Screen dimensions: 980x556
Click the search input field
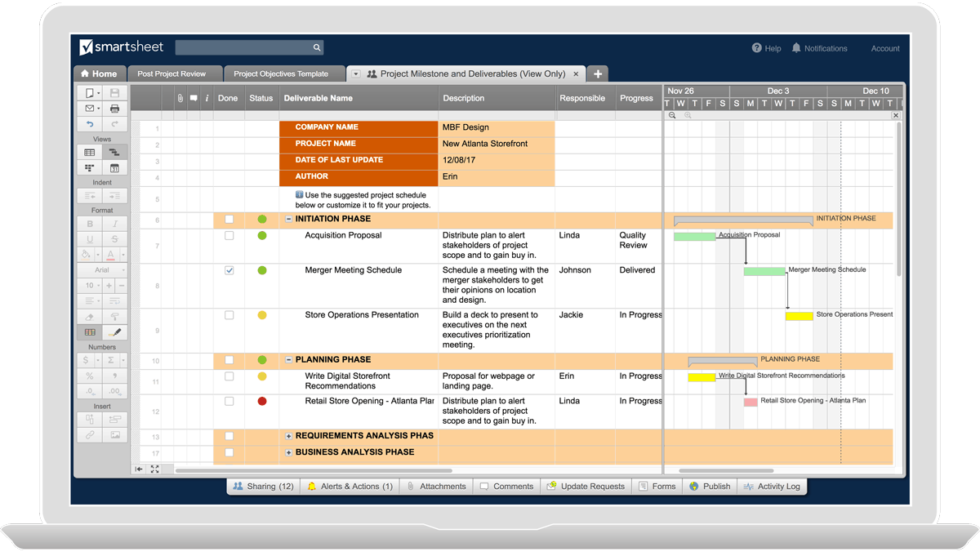tap(243, 48)
